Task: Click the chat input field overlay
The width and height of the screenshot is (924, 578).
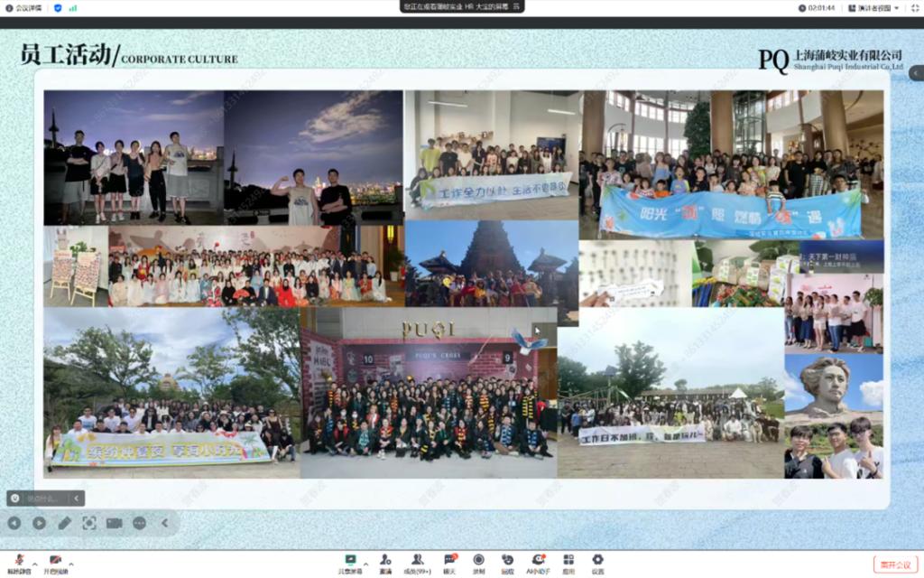Action: (x=43, y=498)
